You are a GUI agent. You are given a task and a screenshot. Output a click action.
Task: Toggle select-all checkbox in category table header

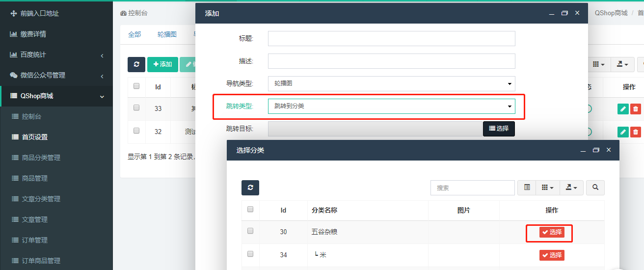[250, 209]
